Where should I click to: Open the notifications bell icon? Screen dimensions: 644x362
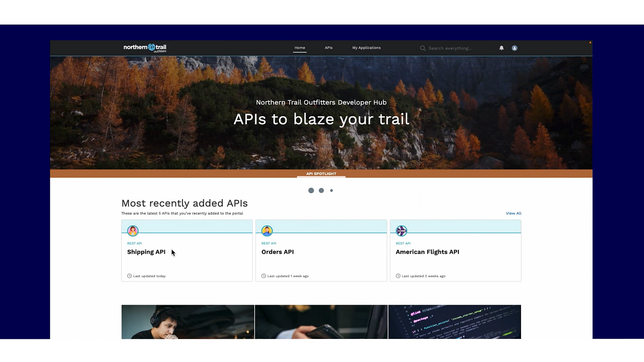pos(501,48)
